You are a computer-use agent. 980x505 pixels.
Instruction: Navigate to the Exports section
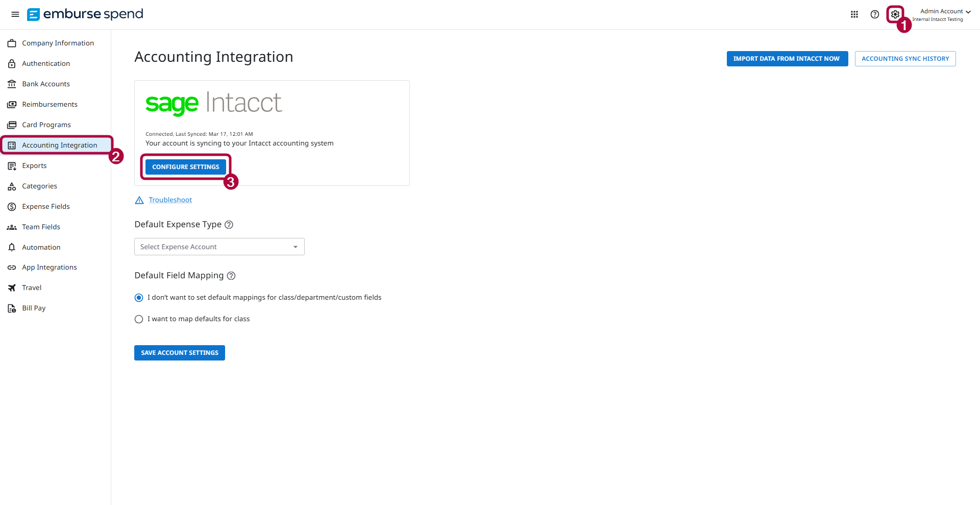[35, 165]
